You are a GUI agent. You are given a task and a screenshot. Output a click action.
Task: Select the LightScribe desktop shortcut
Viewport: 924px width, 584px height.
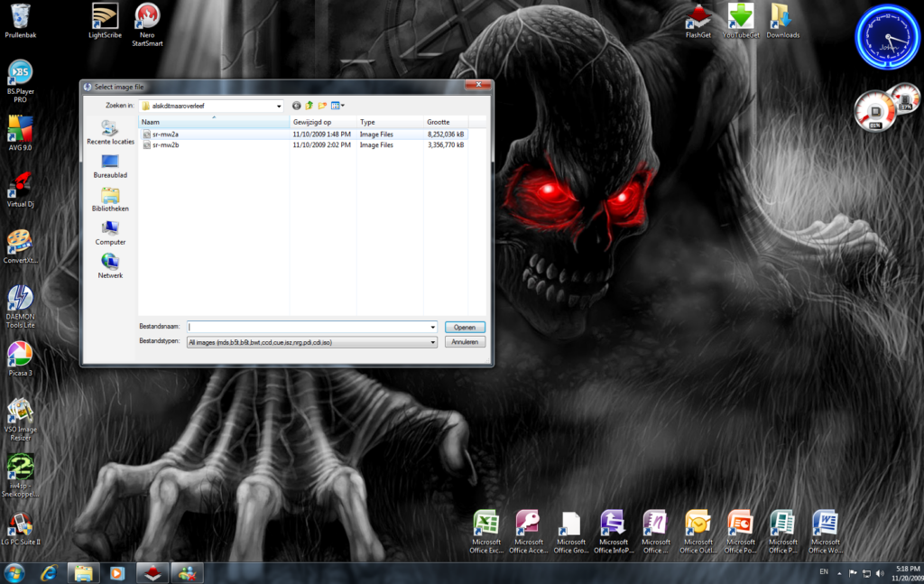coord(105,22)
